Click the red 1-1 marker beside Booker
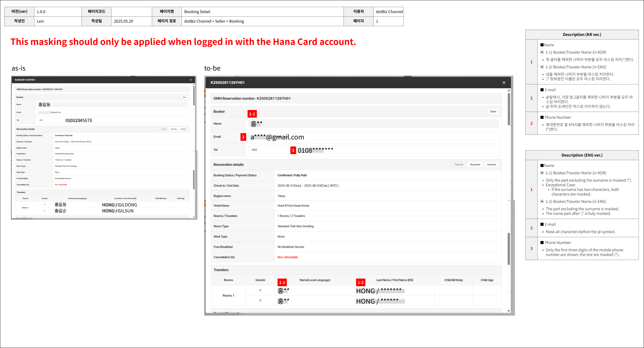This screenshot has width=644, height=348. coord(252,114)
